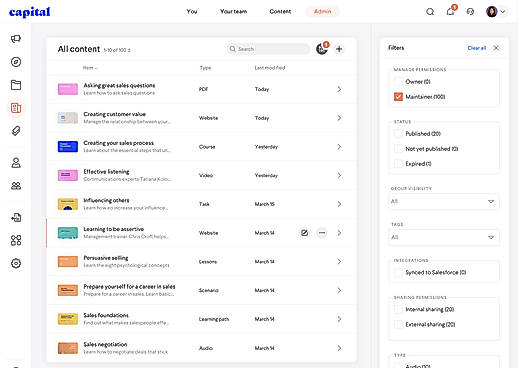
Task: Expand the Influencing others row chevron
Action: click(339, 204)
